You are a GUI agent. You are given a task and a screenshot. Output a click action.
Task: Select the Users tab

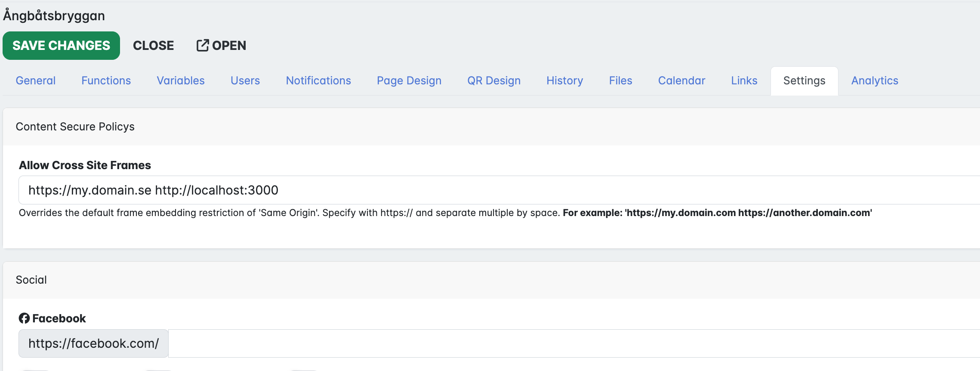tap(245, 81)
